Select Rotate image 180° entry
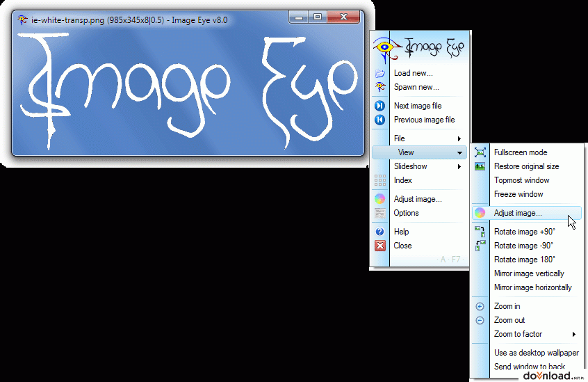The width and height of the screenshot is (588, 382). [x=527, y=260]
